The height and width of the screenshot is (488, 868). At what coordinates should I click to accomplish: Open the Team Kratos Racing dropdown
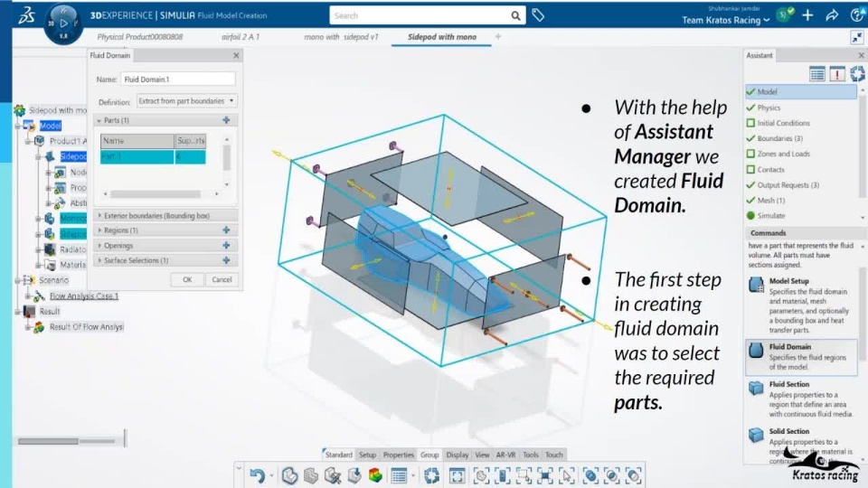click(726, 21)
